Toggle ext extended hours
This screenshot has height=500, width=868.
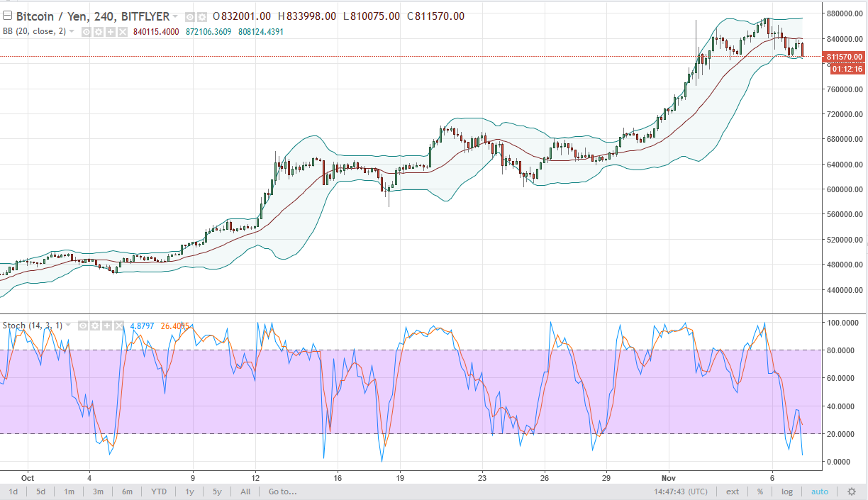pyautogui.click(x=733, y=491)
